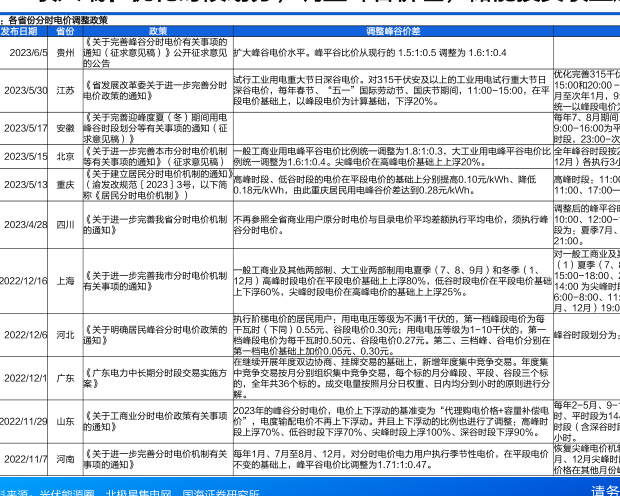The width and height of the screenshot is (620, 496).
Task: Click the 贵州 province cell
Action: pos(65,54)
